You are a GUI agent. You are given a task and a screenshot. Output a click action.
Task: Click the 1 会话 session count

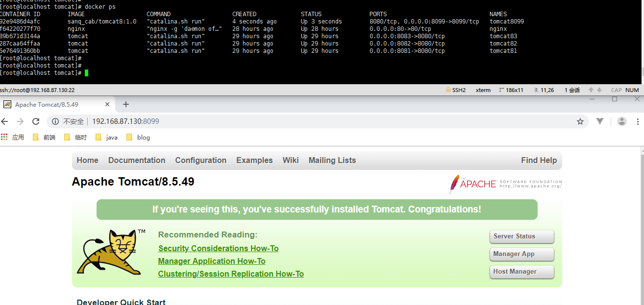572,90
